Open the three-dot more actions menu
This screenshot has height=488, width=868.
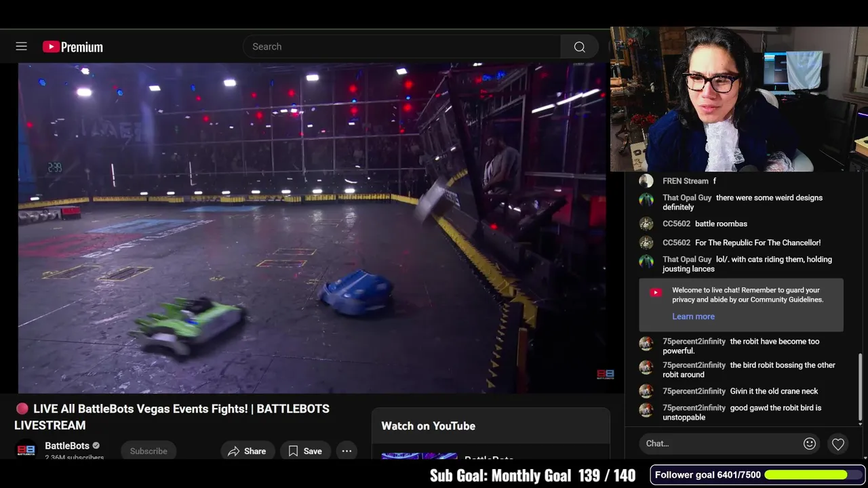(x=347, y=451)
